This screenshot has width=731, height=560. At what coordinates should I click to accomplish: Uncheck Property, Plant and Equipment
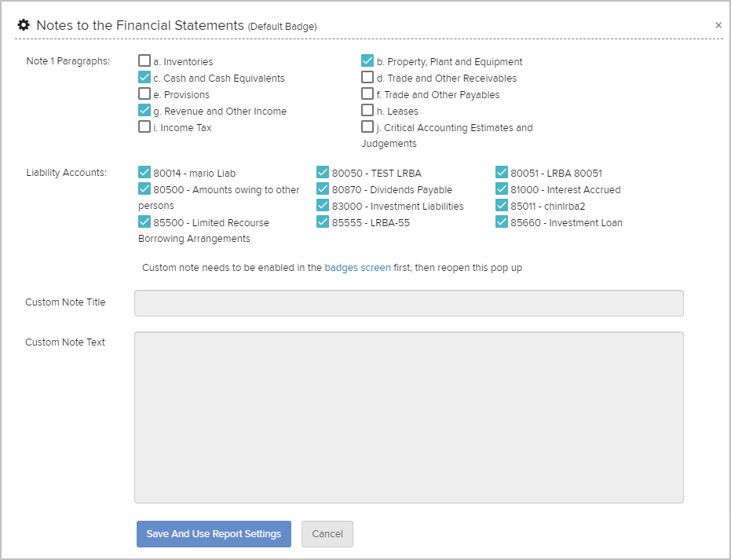367,61
